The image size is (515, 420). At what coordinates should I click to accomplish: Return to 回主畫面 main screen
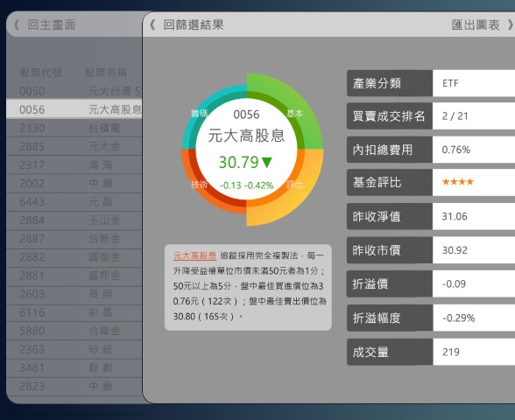(x=45, y=24)
